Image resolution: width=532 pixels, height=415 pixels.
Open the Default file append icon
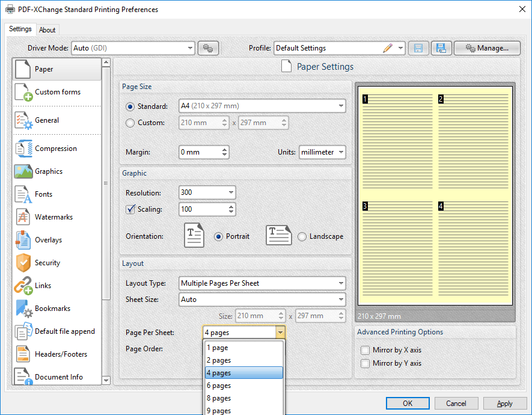click(23, 331)
